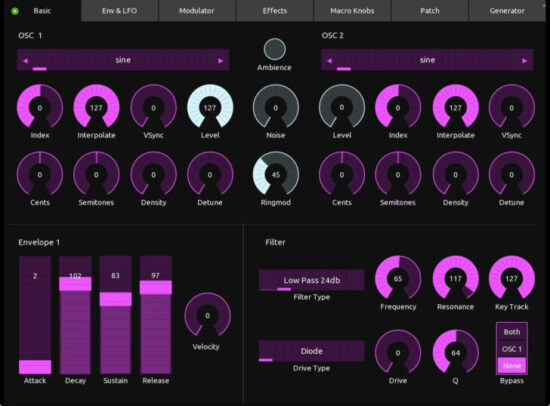
Task: Click OSC 2 waveform previous arrow
Action: [x=329, y=61]
